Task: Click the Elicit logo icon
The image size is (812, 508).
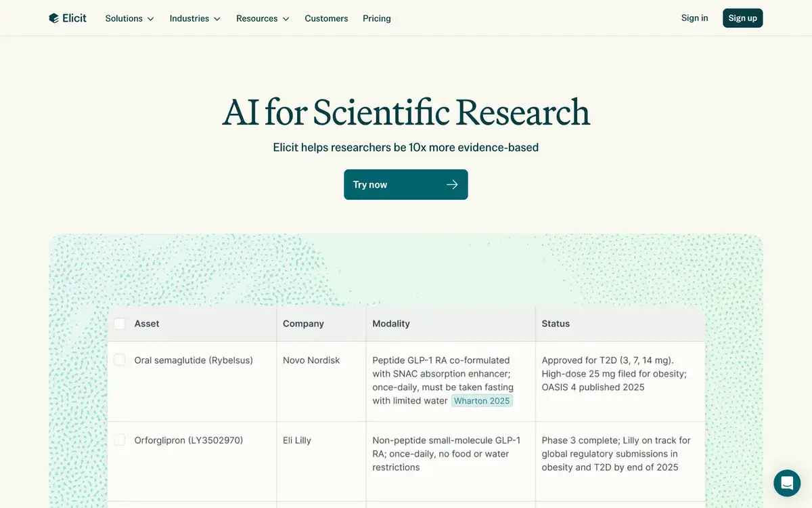Action: click(x=54, y=18)
